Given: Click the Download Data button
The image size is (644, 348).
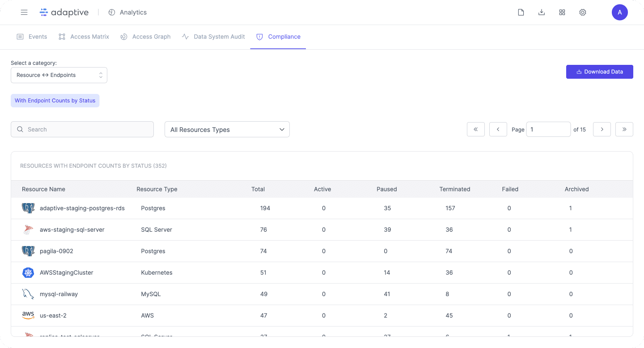Looking at the screenshot, I should pyautogui.click(x=600, y=72).
